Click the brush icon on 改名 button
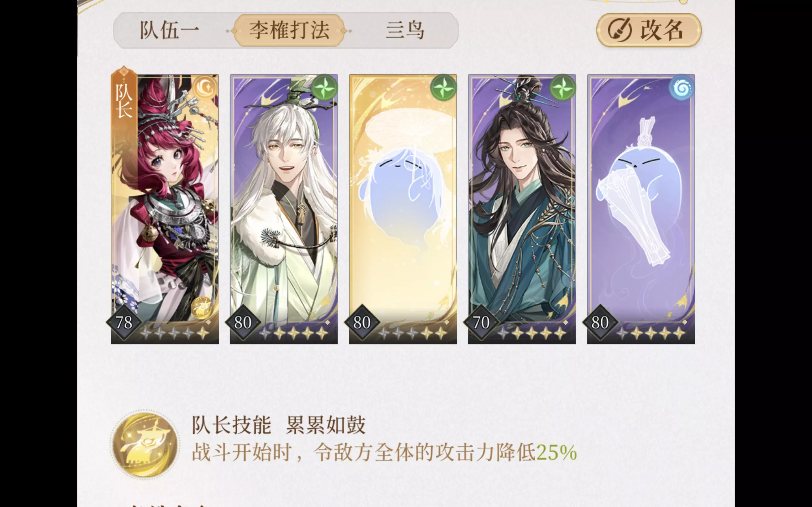 [620, 30]
